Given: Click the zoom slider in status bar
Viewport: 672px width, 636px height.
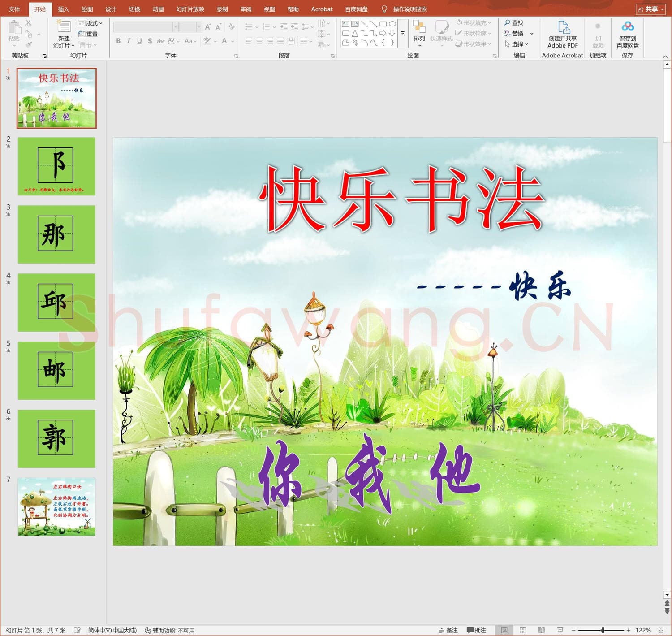Looking at the screenshot, I should [x=601, y=630].
